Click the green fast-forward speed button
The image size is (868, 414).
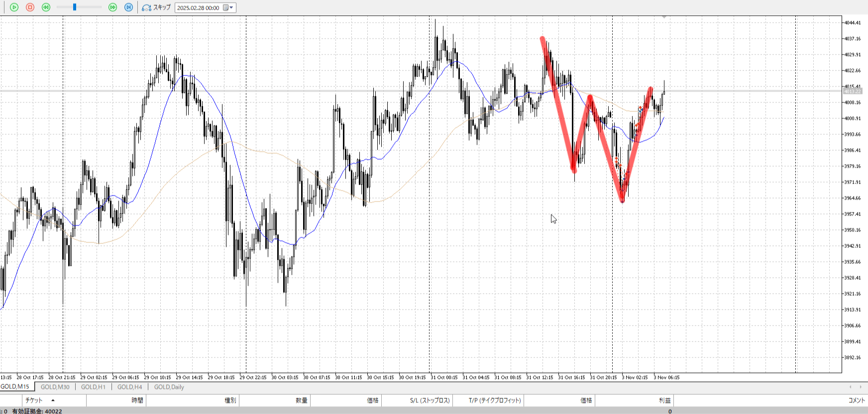pos(112,7)
